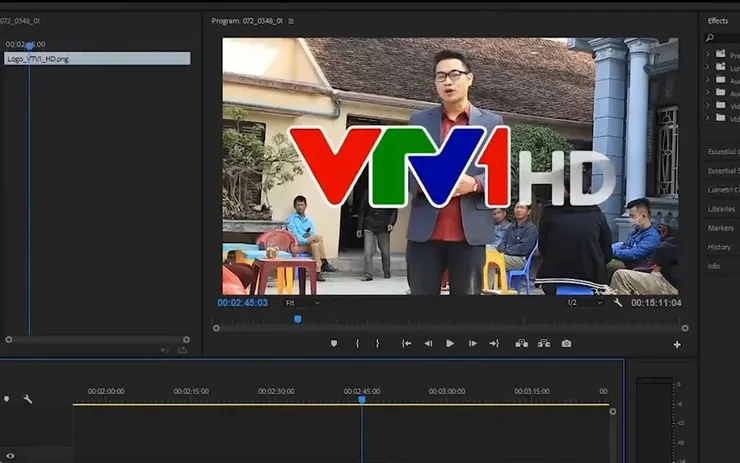Image resolution: width=740 pixels, height=463 pixels.
Task: Click the timeline wrench display settings
Action: (x=28, y=399)
